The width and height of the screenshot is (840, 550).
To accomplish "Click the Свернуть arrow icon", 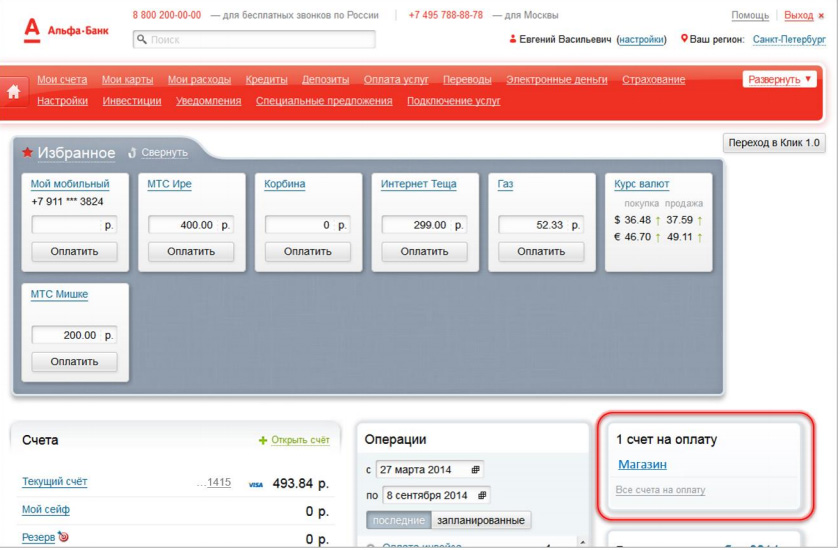I will click(x=132, y=153).
